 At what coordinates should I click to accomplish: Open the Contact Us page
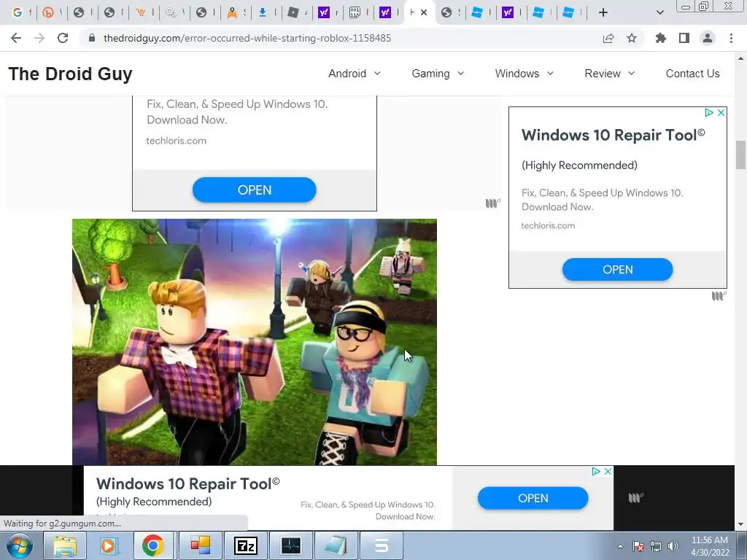pos(693,74)
